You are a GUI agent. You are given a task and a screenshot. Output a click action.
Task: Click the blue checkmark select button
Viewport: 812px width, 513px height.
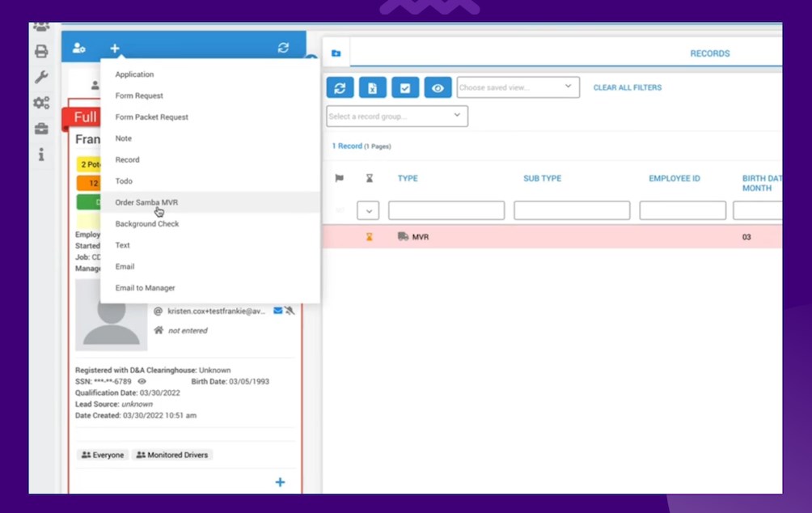(404, 88)
